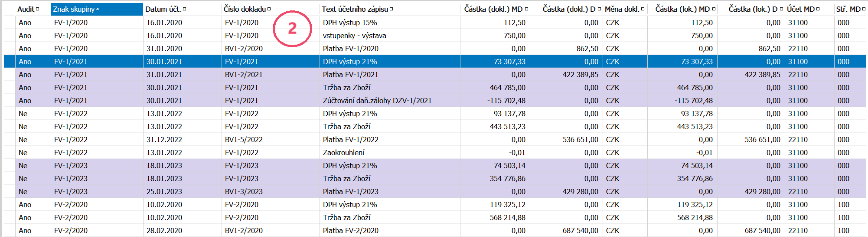Select the Zúčtování daň.zálohy DZV-1/2021 row
The width and height of the screenshot is (868, 237).
pyautogui.click(x=377, y=101)
